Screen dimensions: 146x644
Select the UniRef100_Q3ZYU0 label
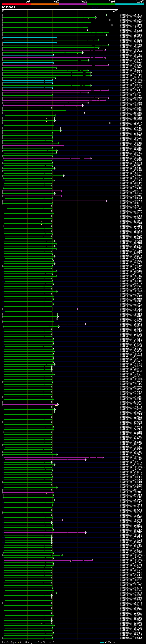click(x=131, y=271)
